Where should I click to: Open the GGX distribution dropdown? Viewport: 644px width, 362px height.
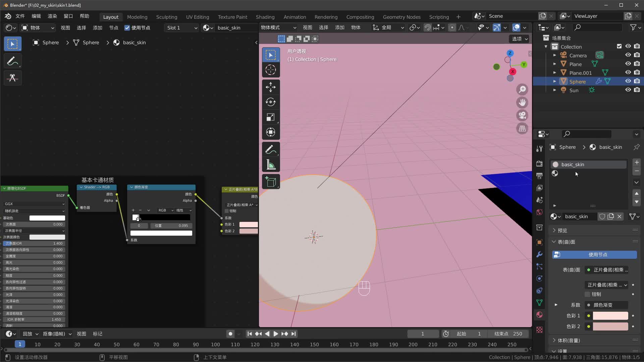34,204
